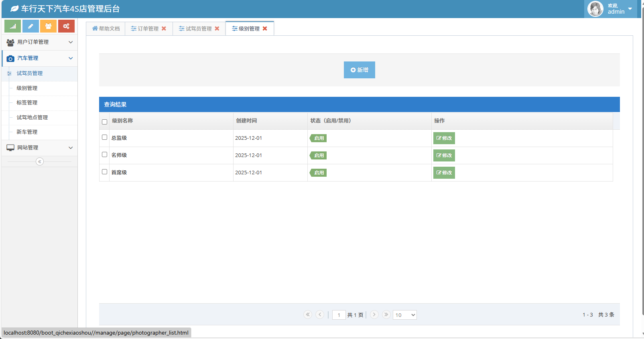The height and width of the screenshot is (339, 644).
Task: Go to the last page of results
Action: click(386, 314)
